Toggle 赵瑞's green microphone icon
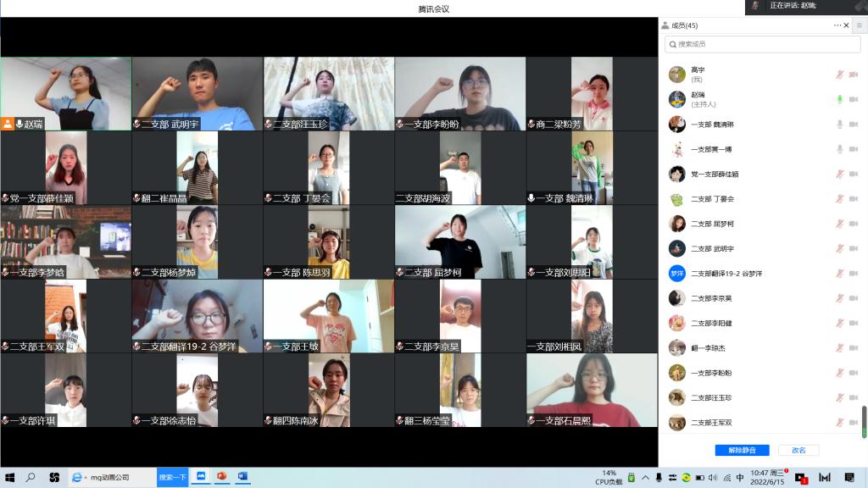 (840, 99)
